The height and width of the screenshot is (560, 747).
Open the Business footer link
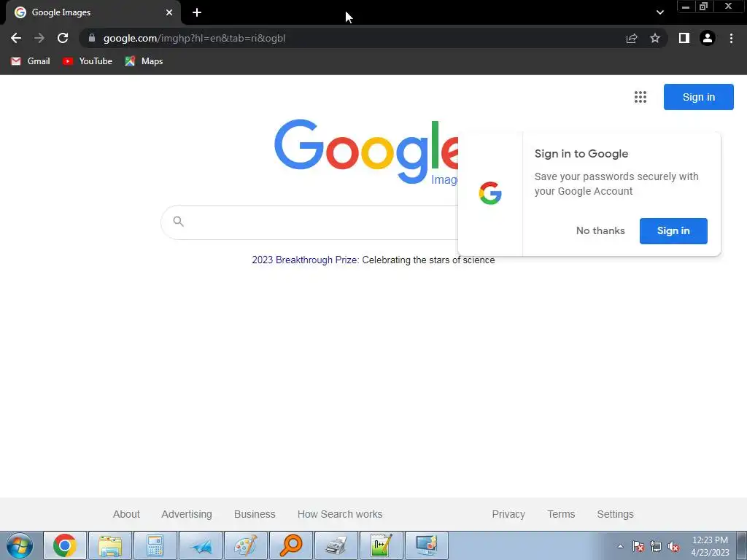click(255, 514)
